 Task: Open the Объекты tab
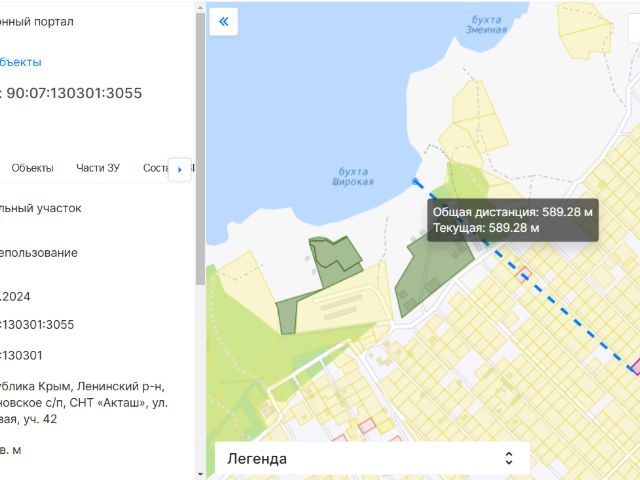32,168
